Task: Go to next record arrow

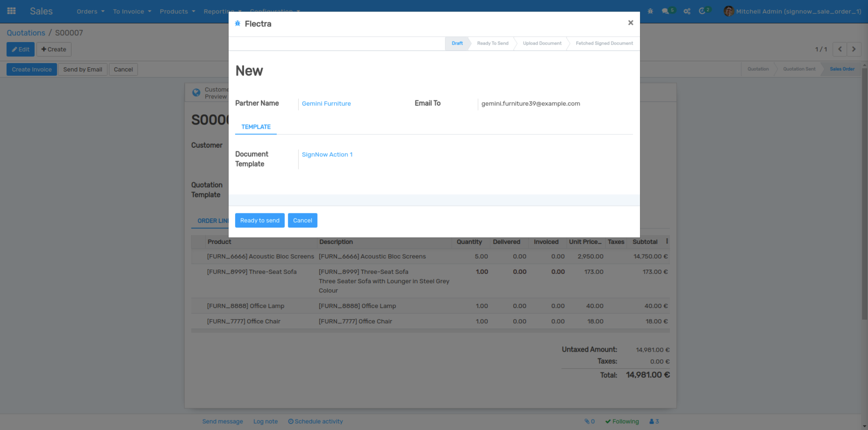Action: [854, 49]
